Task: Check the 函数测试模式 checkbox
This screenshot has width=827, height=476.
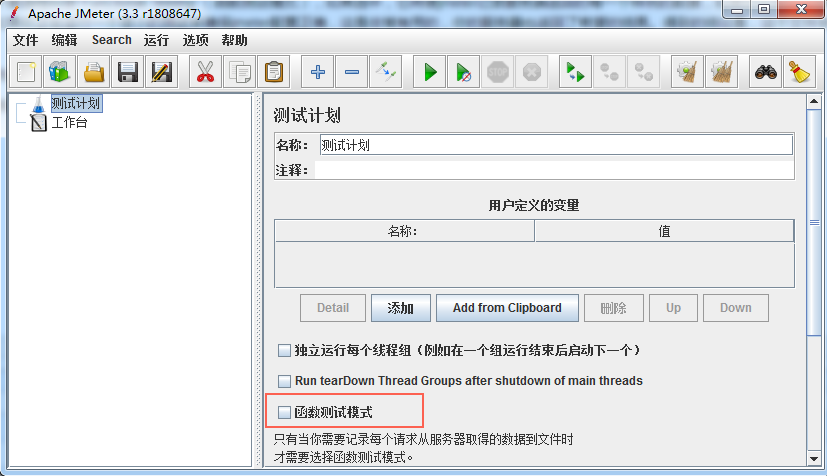Action: [284, 412]
